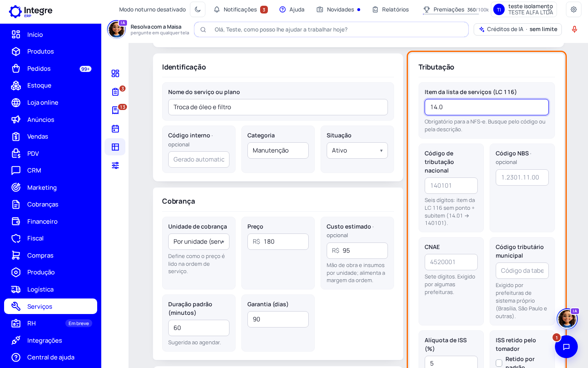Open receipt icon with badge 13
Screen dimensions: 588x368
[115, 110]
